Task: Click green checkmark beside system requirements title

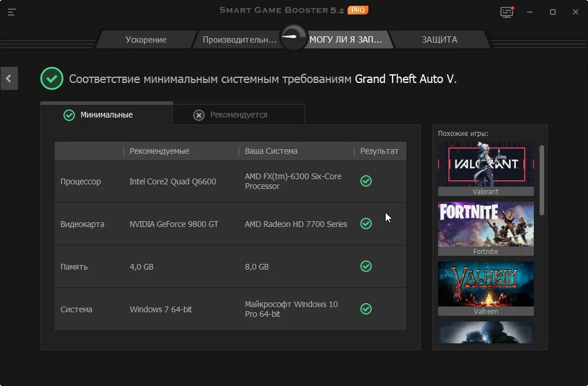Action: (x=51, y=78)
